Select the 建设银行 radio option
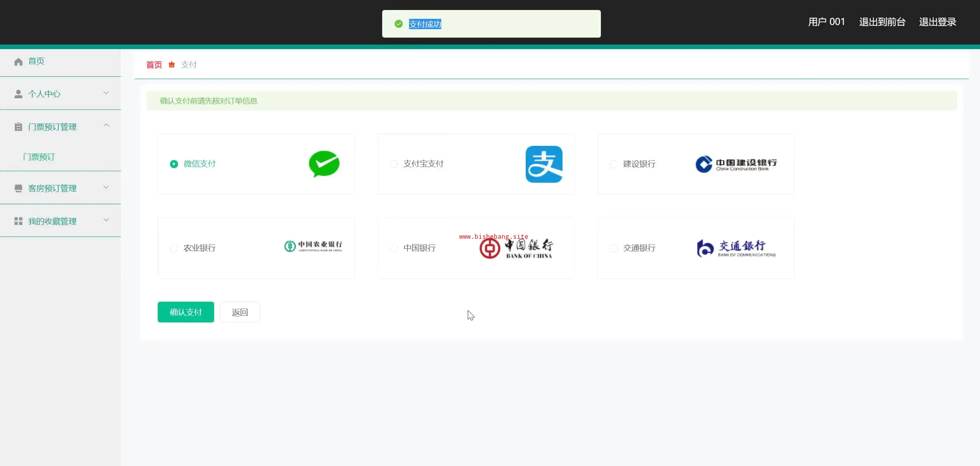This screenshot has width=980, height=466. tap(614, 164)
